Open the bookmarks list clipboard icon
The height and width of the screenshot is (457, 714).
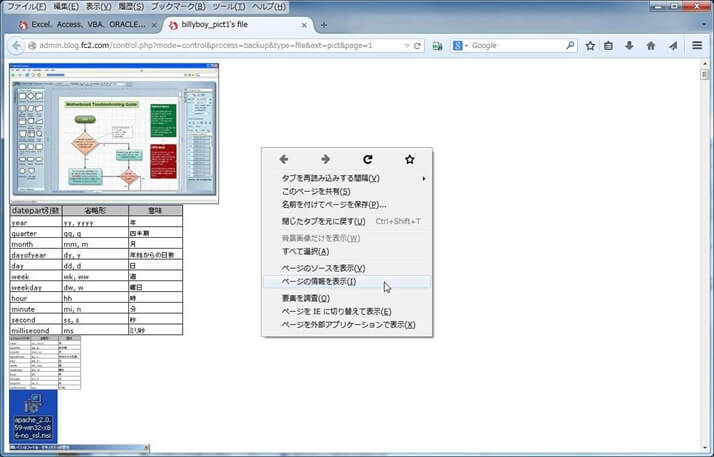pos(608,46)
